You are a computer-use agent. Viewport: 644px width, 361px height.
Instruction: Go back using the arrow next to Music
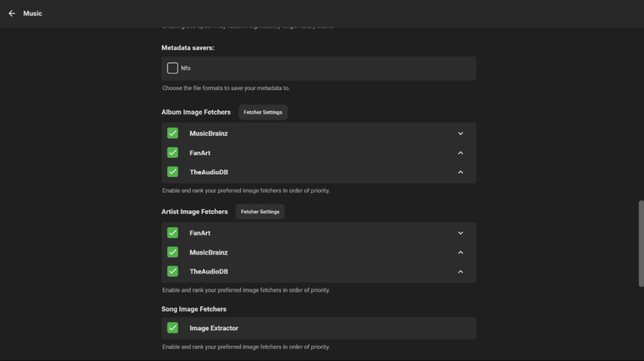click(x=12, y=14)
